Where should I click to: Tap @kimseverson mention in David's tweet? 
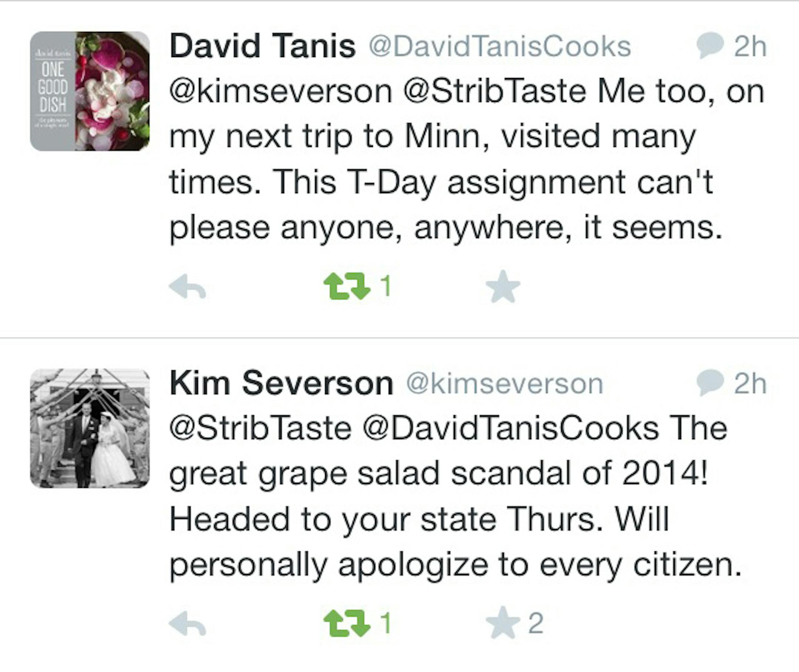[x=281, y=92]
